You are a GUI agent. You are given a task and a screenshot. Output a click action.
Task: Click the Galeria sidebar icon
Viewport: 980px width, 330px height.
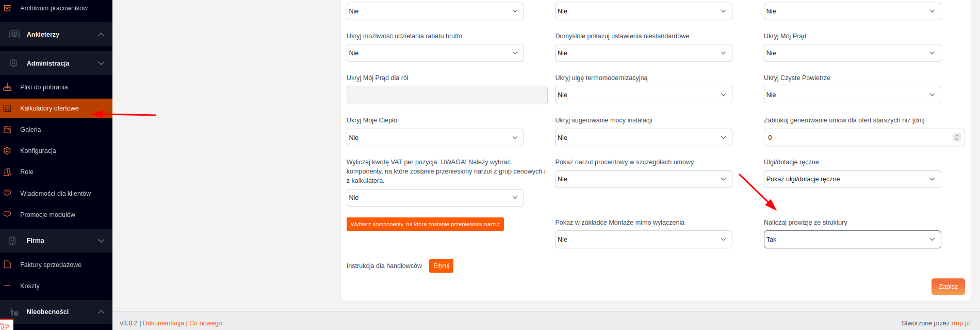(x=7, y=129)
